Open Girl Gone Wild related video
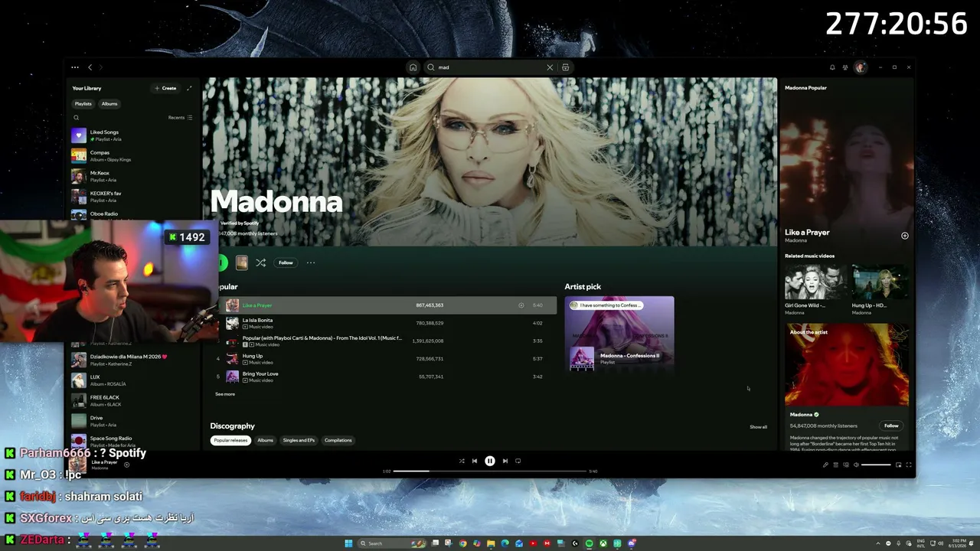 815,290
